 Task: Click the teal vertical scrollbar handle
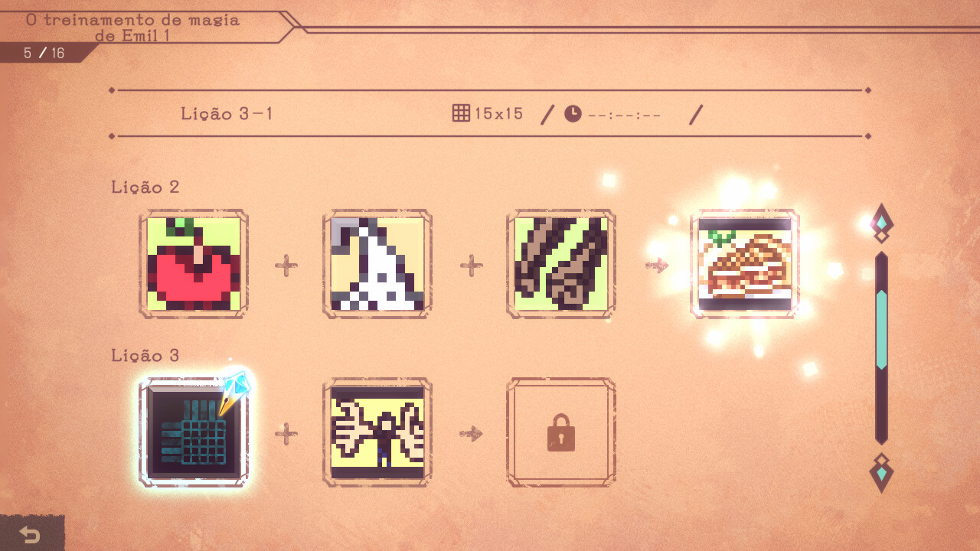coord(882,330)
